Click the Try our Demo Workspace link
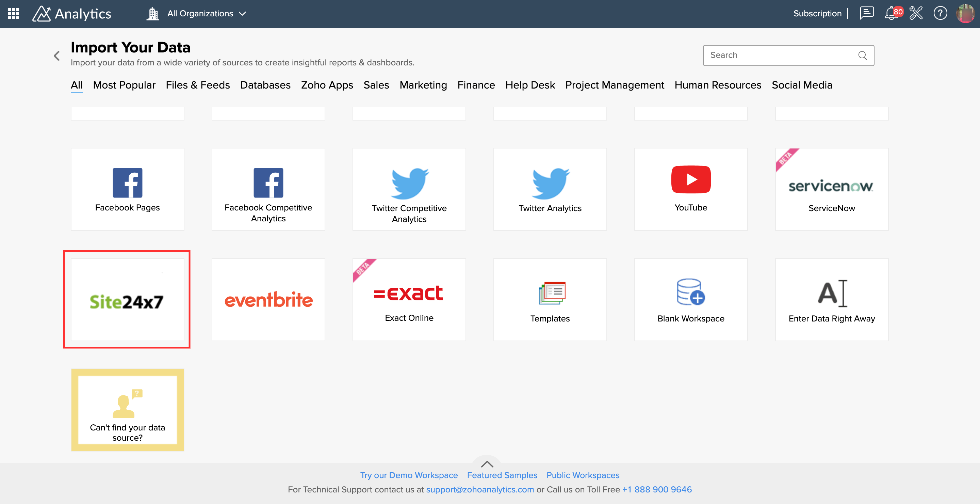 tap(409, 475)
